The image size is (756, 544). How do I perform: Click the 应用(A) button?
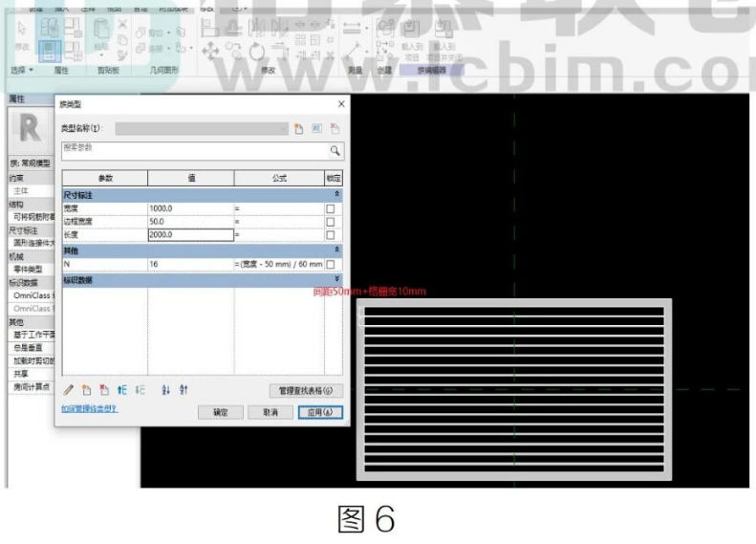320,412
